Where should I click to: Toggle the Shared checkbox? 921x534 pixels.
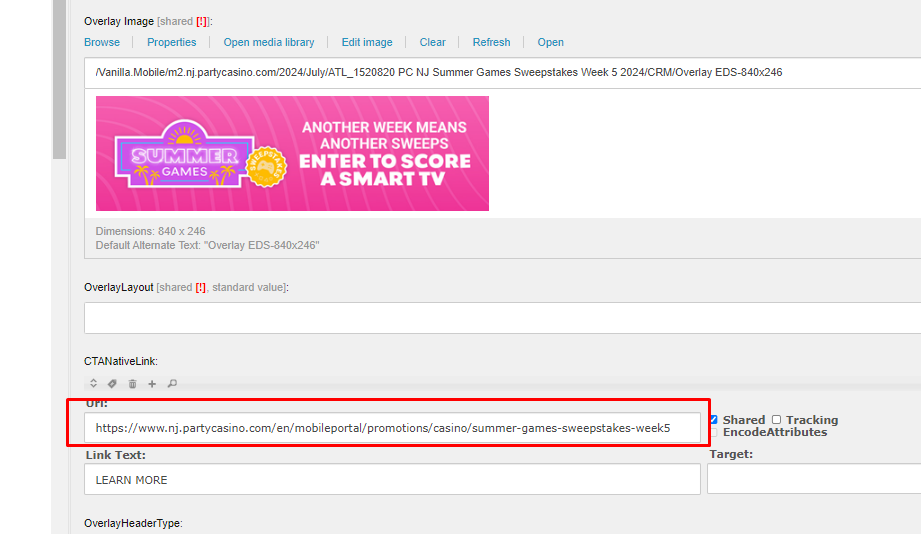coord(714,419)
